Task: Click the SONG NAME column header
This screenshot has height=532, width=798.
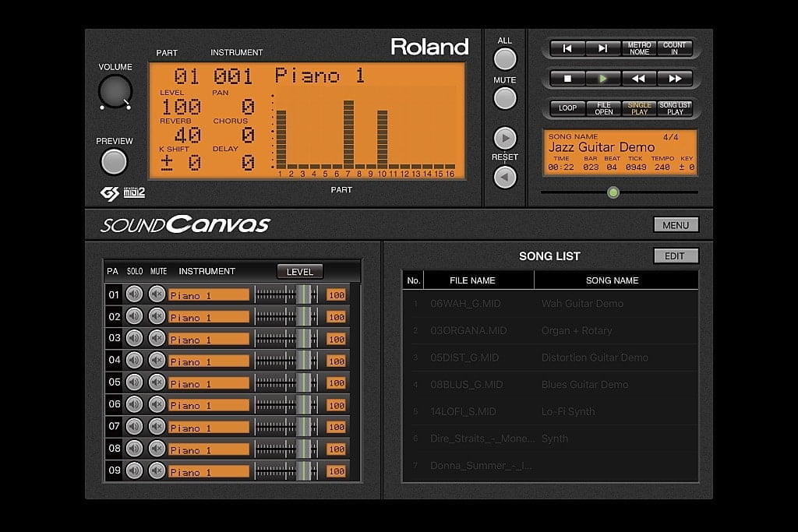Action: pos(613,280)
